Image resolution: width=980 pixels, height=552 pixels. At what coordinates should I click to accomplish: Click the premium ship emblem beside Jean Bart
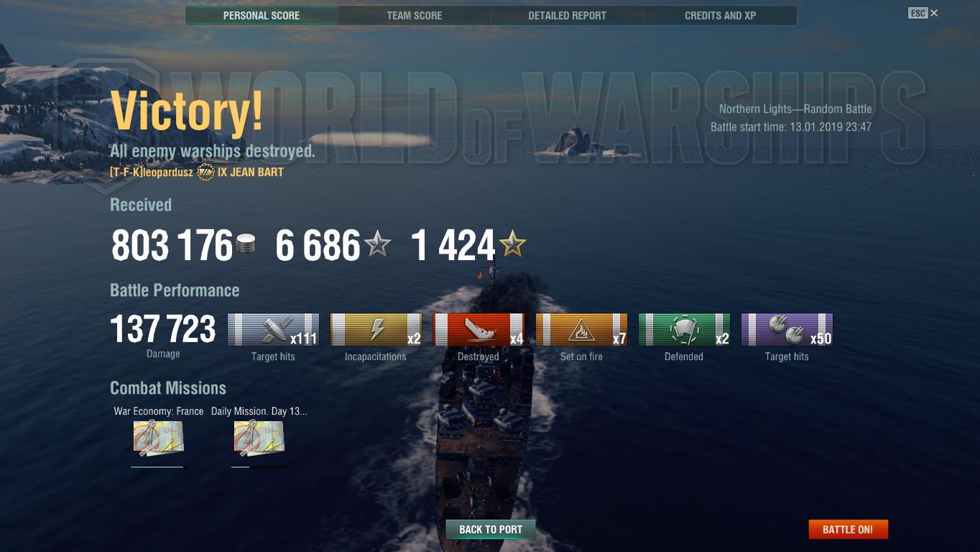pyautogui.click(x=205, y=172)
